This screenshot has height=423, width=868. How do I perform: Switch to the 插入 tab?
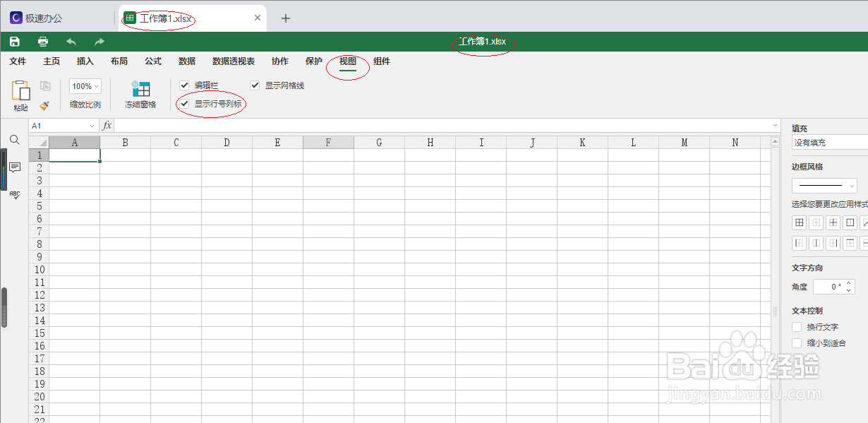(x=85, y=61)
